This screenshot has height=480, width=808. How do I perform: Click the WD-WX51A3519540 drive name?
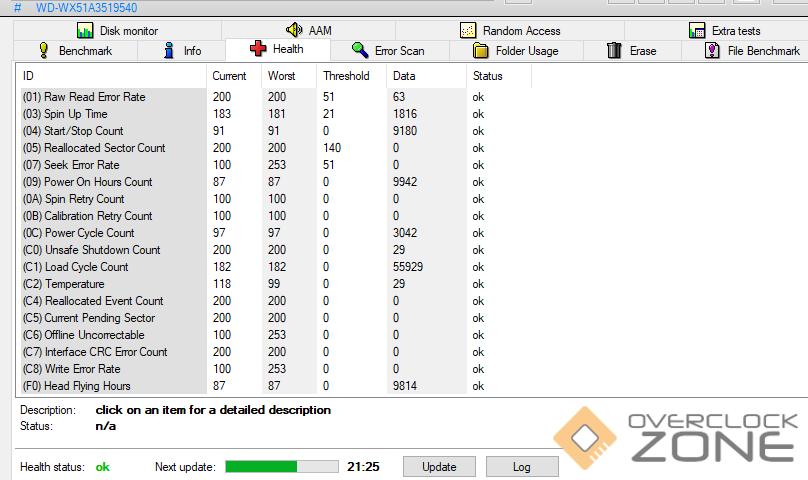coord(87,8)
